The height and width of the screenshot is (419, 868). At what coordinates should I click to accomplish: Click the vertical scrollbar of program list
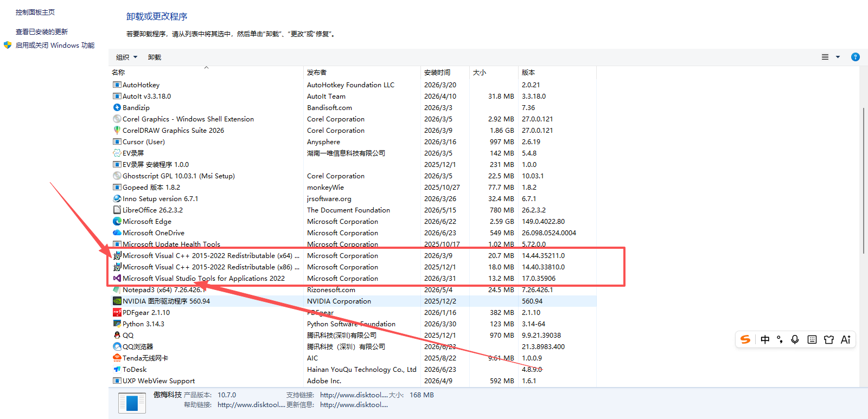coord(863,181)
